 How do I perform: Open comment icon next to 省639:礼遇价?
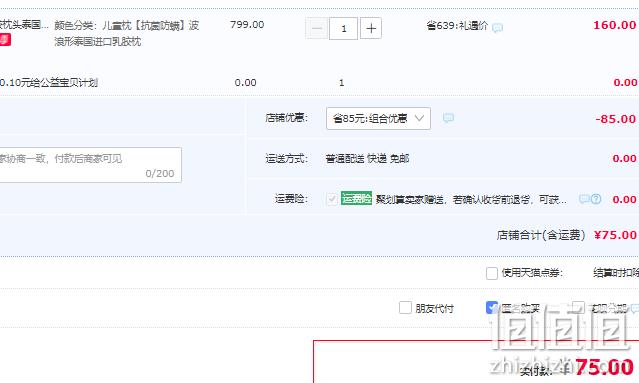tap(497, 27)
